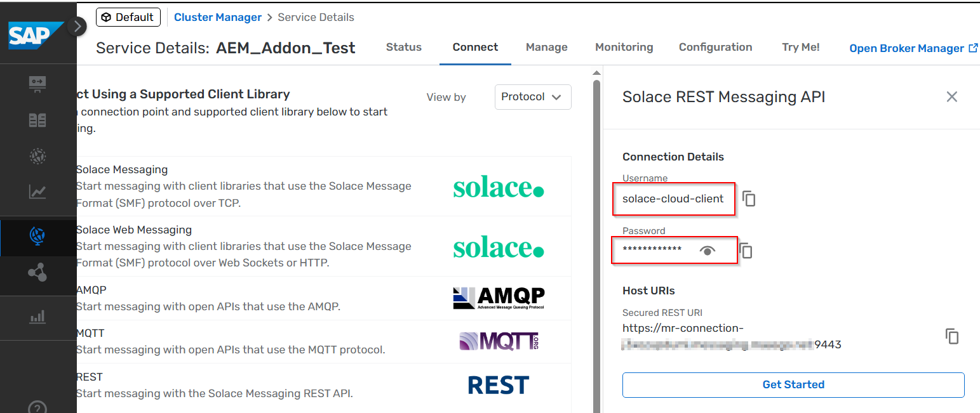Viewport: 980px width, 413px height.
Task: Select the Solace Messaging row title
Action: [122, 169]
